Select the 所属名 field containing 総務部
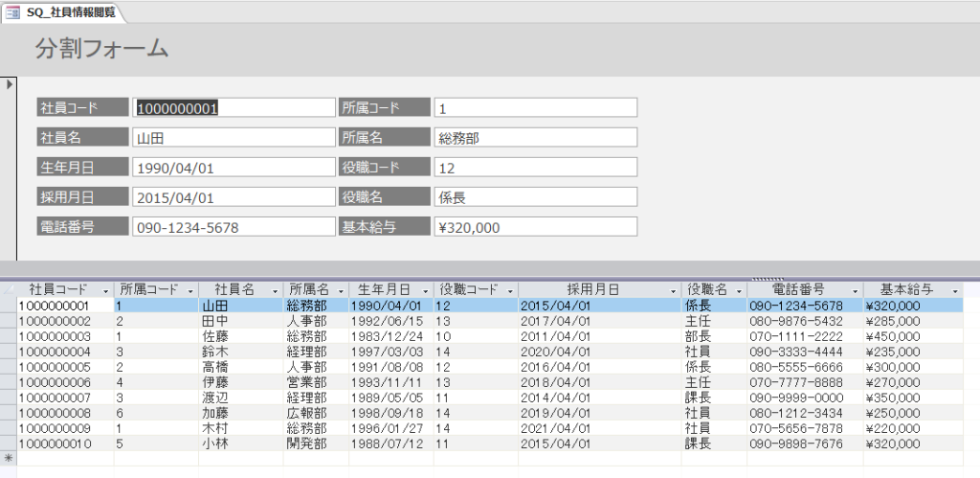Screen dimensions: 980x478 point(535,137)
